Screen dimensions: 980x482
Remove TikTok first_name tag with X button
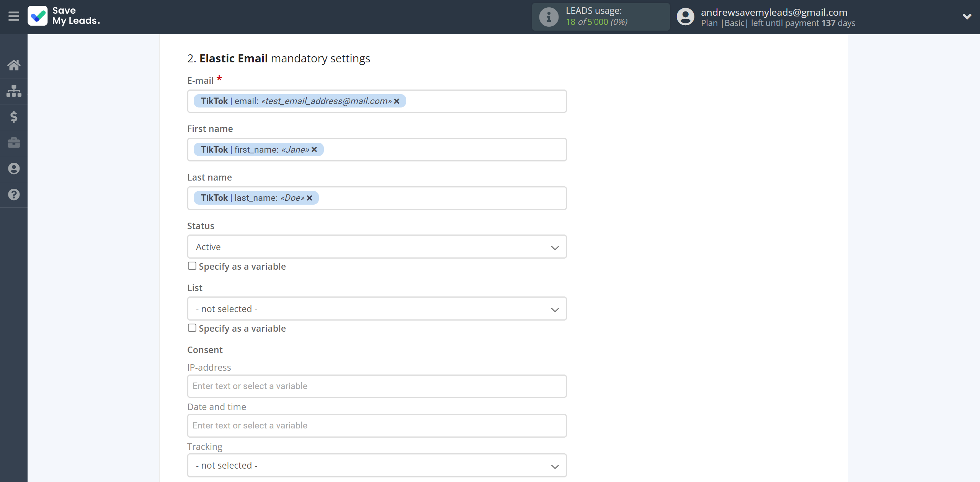click(x=315, y=149)
